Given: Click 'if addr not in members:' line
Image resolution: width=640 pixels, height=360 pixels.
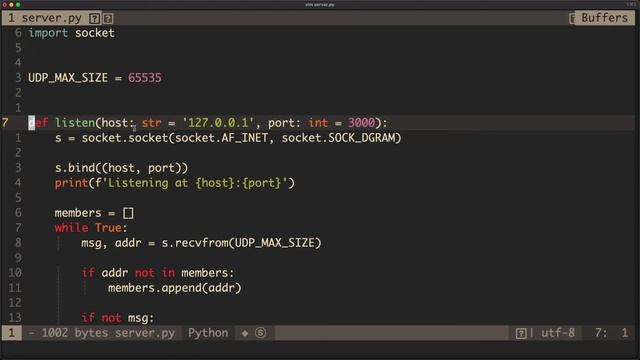Looking at the screenshot, I should [x=158, y=273].
